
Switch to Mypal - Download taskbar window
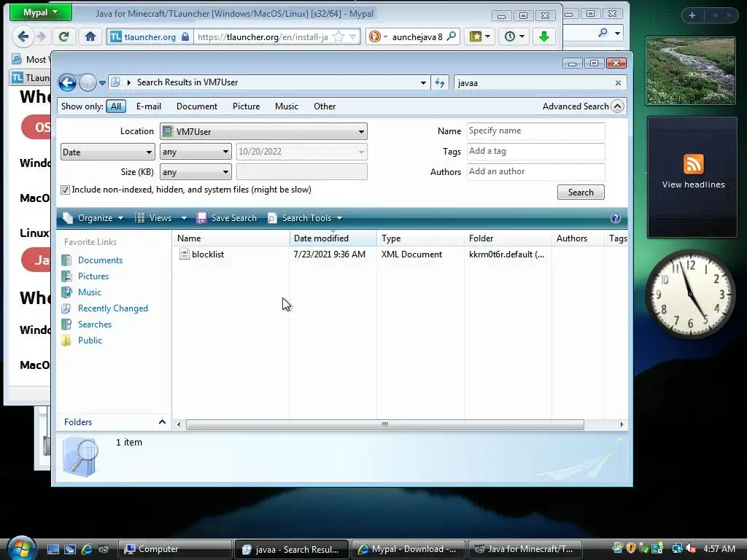tap(409, 549)
